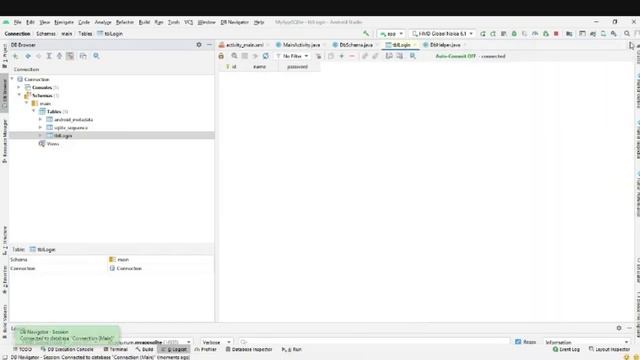Open File menu
Screen dimensions: 640x360
(17, 22)
